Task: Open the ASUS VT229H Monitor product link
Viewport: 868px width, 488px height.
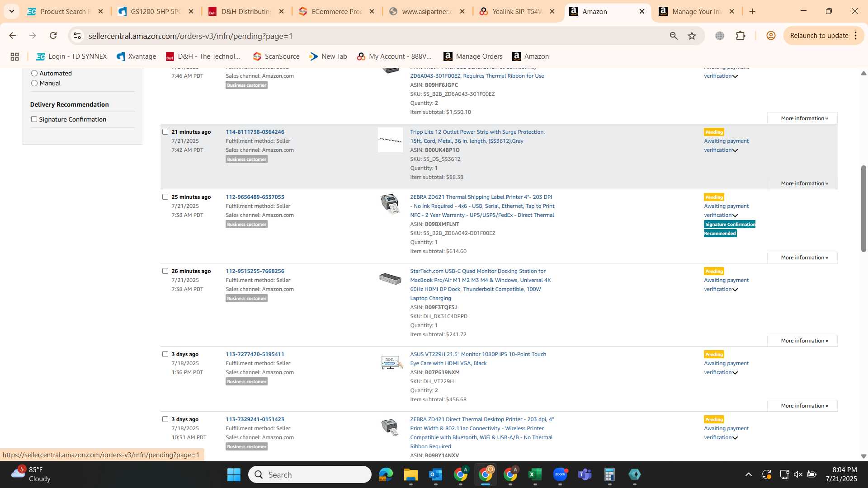Action: click(478, 359)
